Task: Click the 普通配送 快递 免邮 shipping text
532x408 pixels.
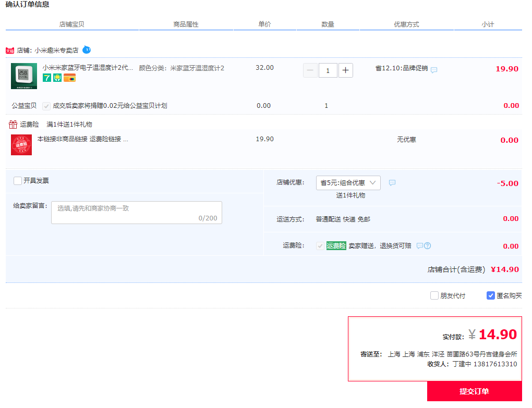Action: click(x=343, y=219)
